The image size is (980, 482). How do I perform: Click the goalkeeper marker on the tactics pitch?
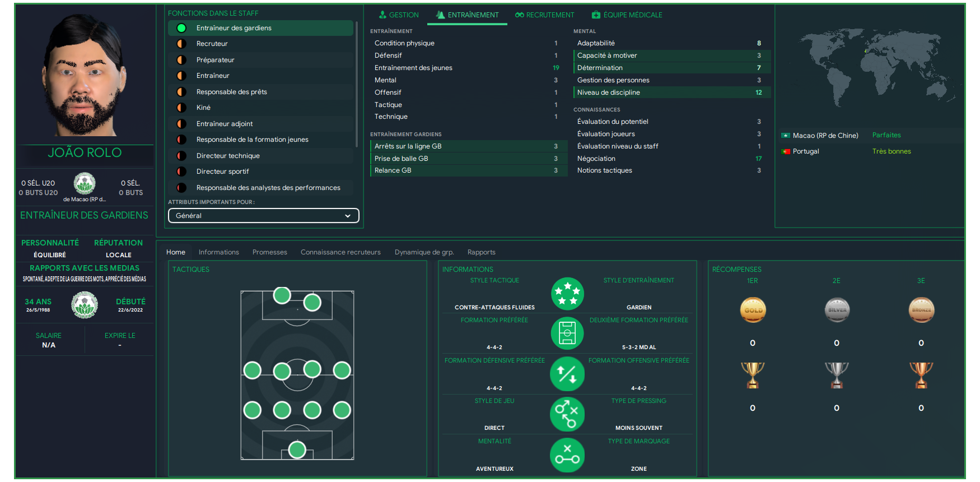tap(297, 449)
